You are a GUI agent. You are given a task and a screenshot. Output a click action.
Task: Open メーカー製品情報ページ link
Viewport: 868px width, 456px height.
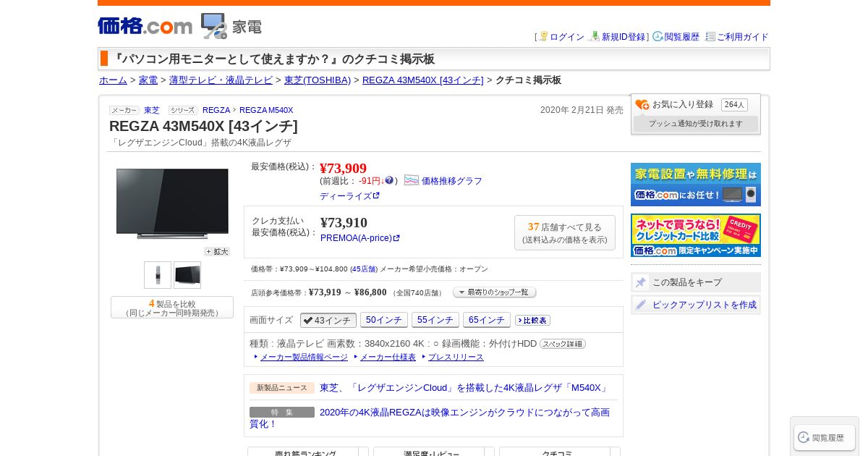pos(304,357)
